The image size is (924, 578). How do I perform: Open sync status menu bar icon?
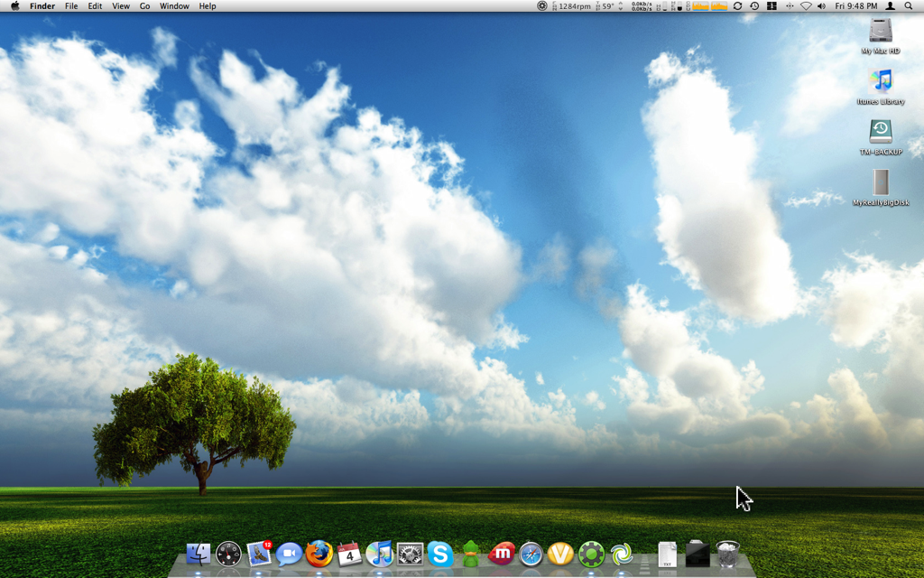737,6
